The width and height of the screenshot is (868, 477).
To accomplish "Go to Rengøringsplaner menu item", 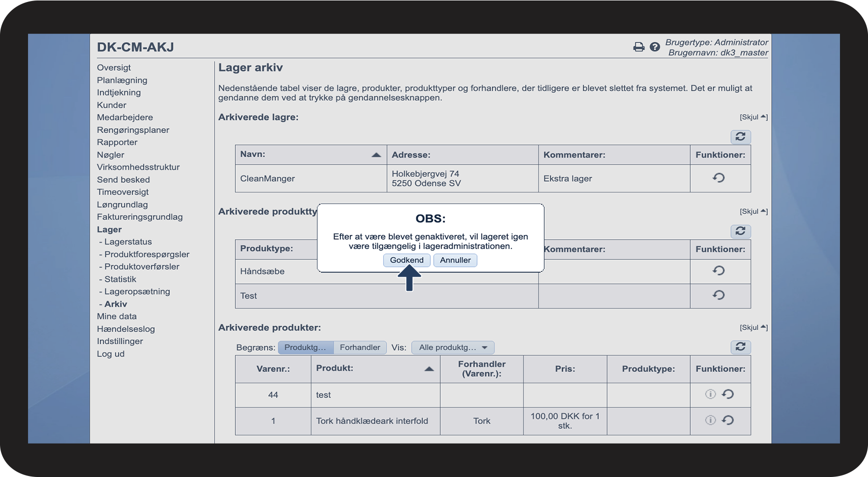I will (x=133, y=130).
